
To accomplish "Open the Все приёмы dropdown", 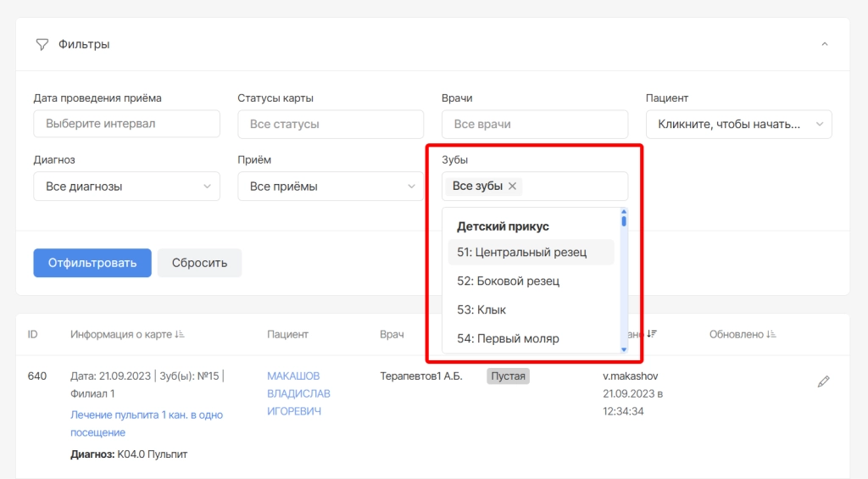I will [x=331, y=186].
